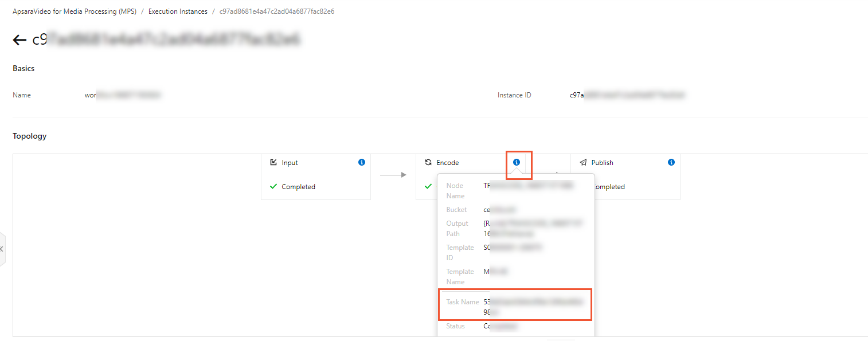Click the Basics section heading

coord(24,68)
